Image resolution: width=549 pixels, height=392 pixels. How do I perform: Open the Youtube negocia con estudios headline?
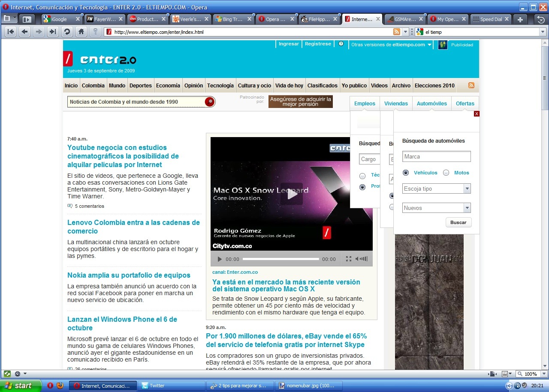(123, 156)
